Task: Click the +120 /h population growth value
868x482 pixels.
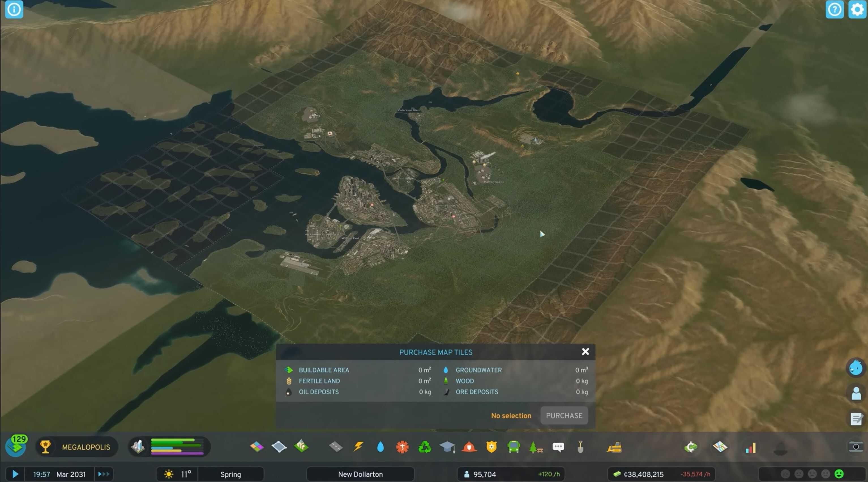Action: coord(549,474)
